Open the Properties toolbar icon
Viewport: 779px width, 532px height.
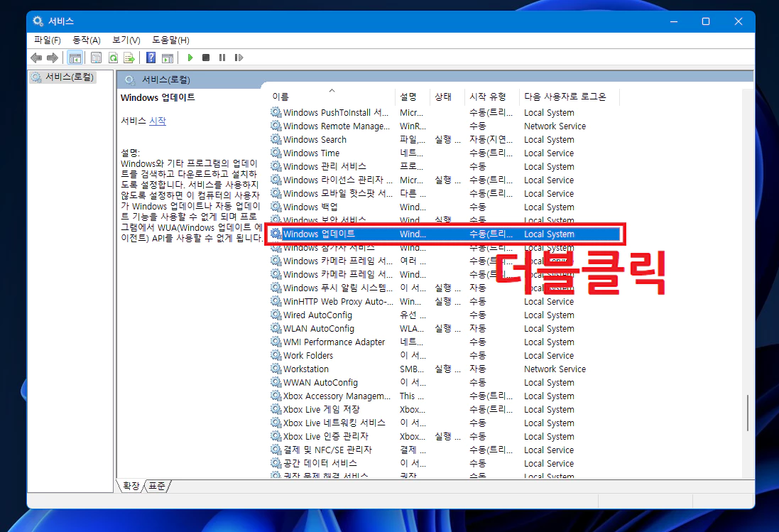click(96, 58)
